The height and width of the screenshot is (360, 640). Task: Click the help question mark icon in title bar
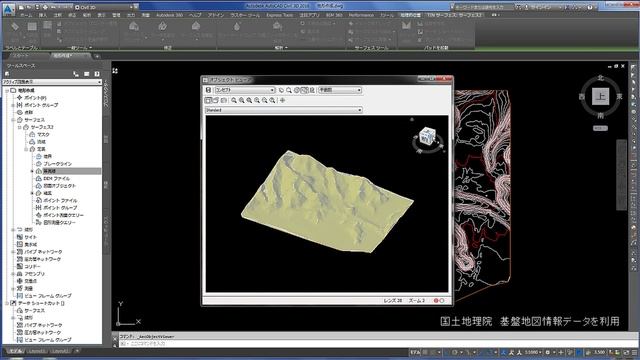[x=590, y=7]
